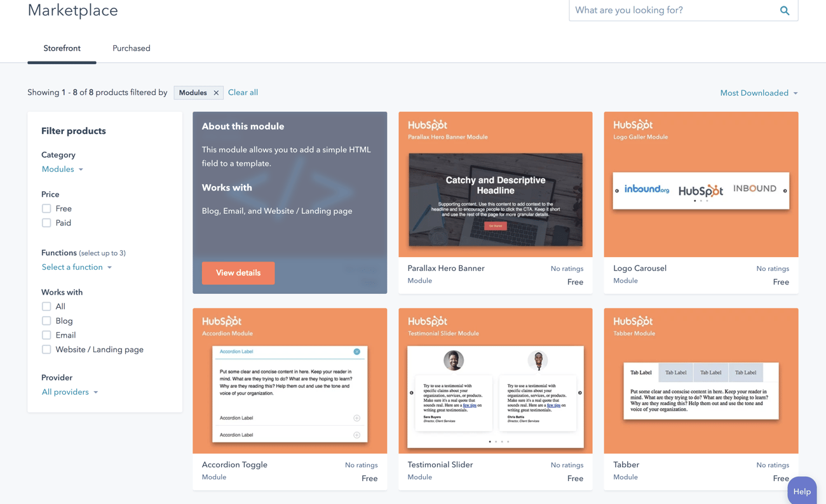The height and width of the screenshot is (504, 826).
Task: Tick the All works-with checkbox
Action: [x=46, y=307]
